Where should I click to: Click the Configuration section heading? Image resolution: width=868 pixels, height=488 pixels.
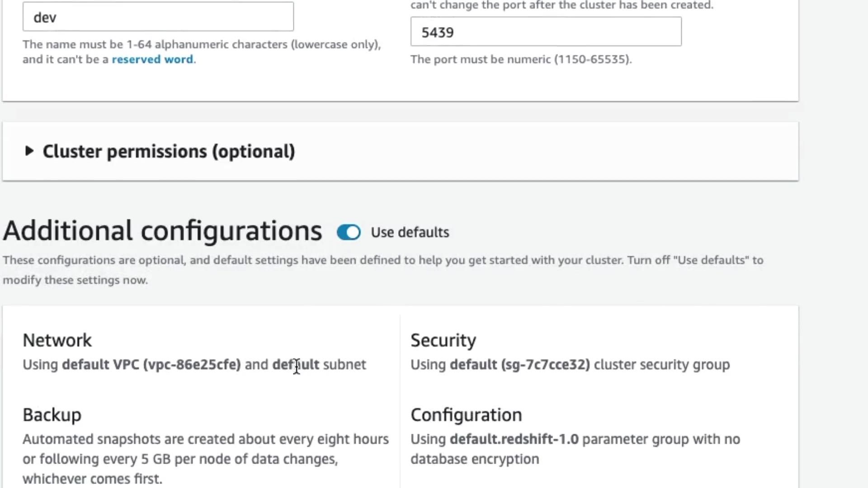(x=466, y=415)
